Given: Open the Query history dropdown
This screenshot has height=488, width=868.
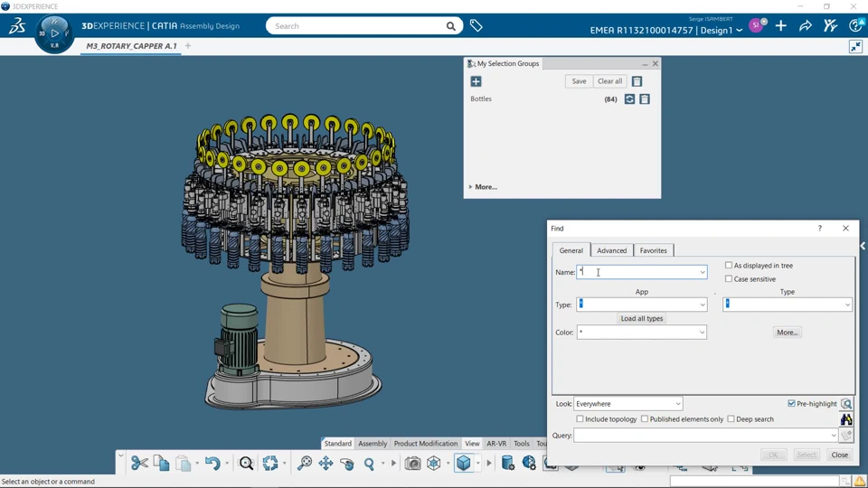Looking at the screenshot, I should coord(833,436).
